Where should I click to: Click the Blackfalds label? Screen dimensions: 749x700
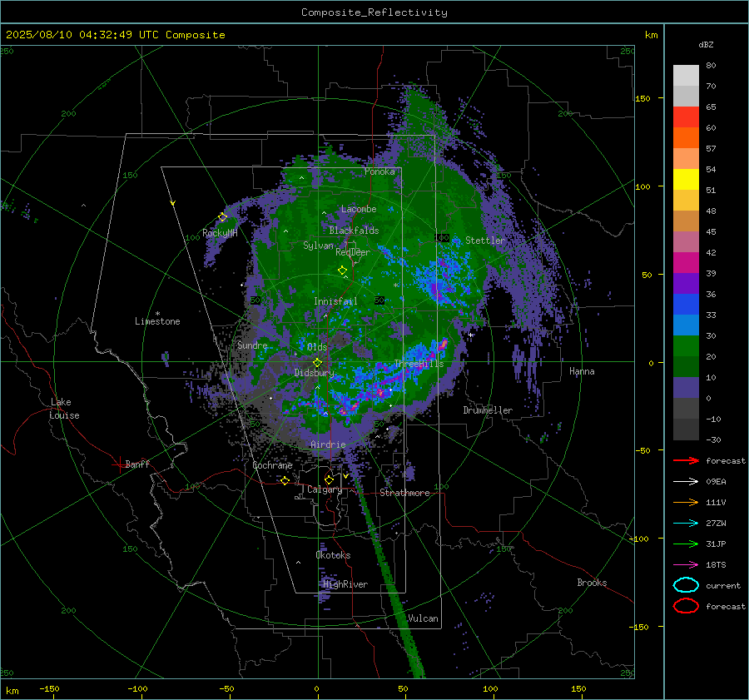354,231
